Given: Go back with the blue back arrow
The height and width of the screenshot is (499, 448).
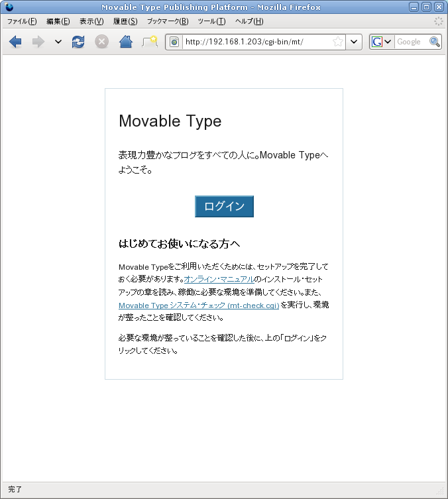Looking at the screenshot, I should pos(15,42).
